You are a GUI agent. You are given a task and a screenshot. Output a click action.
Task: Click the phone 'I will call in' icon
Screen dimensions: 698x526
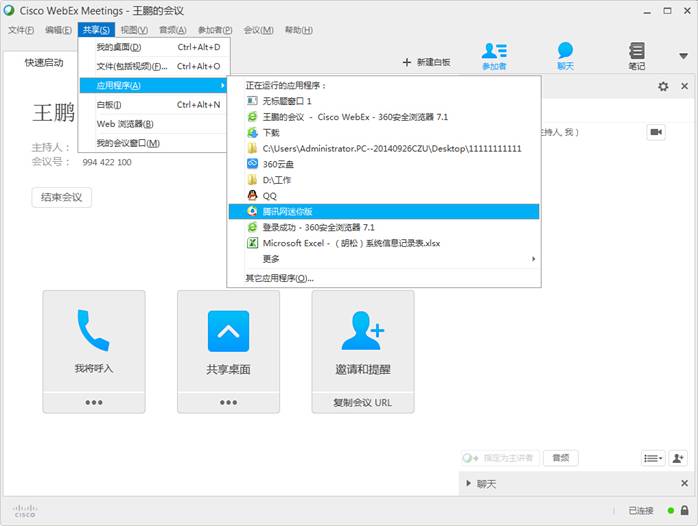click(93, 331)
